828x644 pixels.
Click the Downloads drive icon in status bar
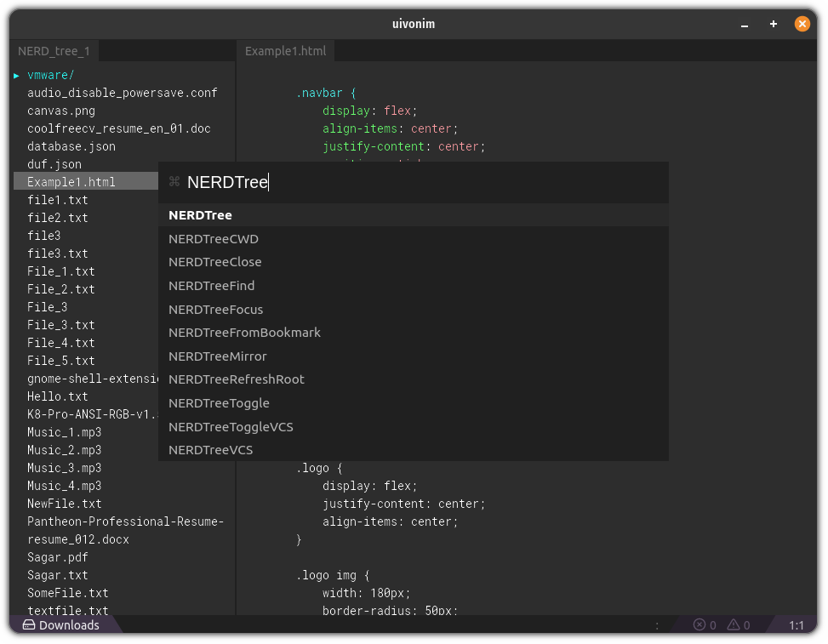tap(29, 625)
